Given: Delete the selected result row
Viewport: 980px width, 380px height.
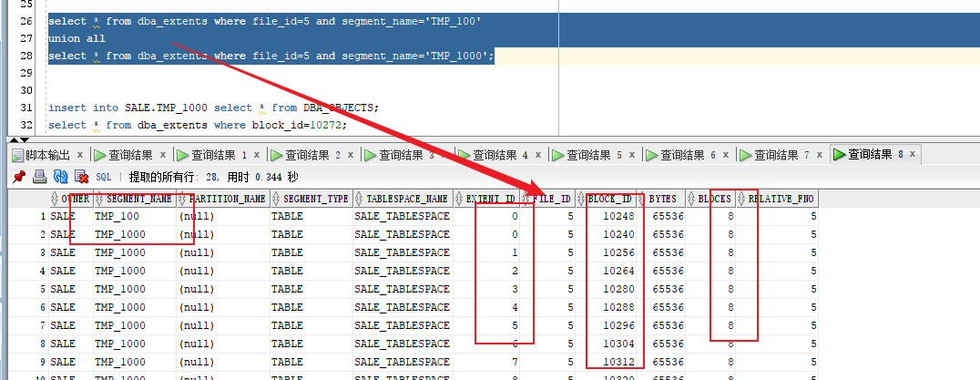Looking at the screenshot, I should click(81, 177).
